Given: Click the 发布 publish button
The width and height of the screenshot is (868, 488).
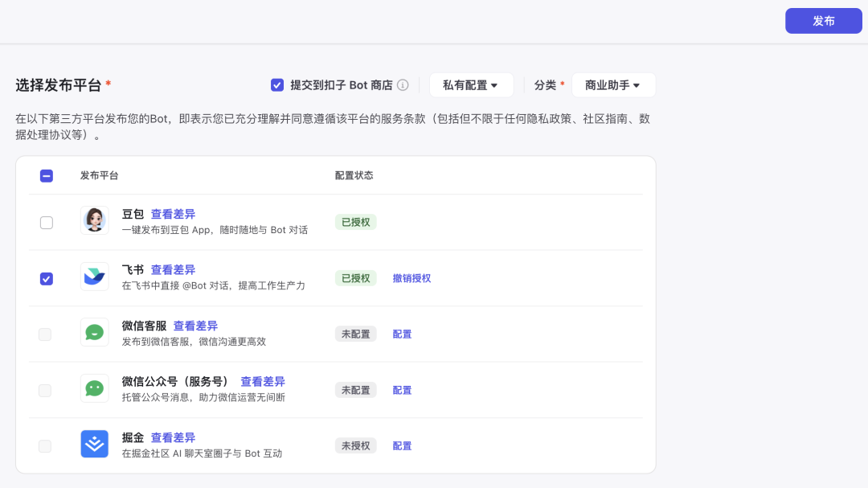Looking at the screenshot, I should [823, 21].
